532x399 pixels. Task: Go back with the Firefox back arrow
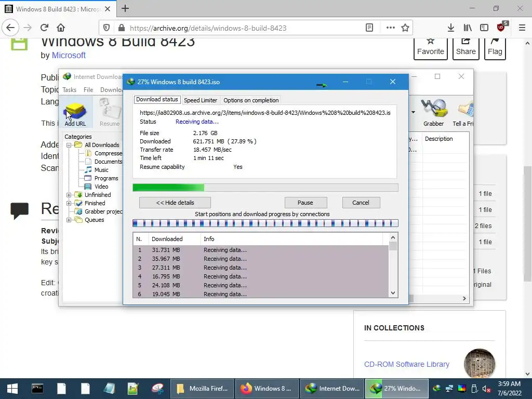point(10,28)
